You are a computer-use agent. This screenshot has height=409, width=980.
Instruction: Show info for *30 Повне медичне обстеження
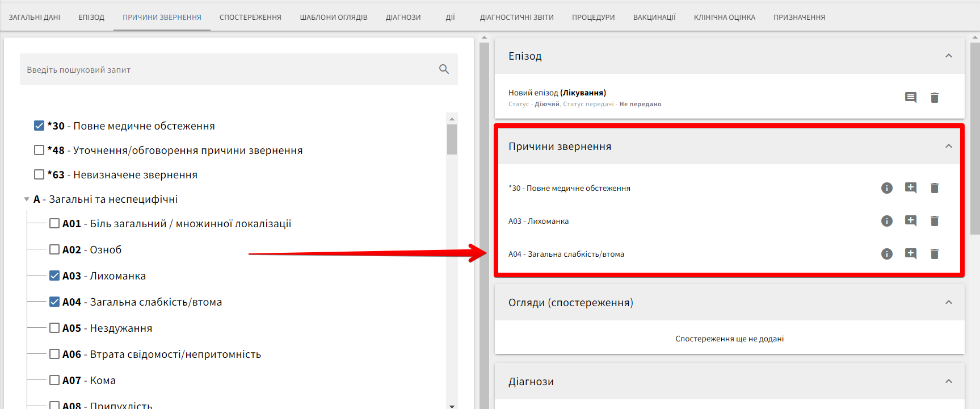(886, 188)
